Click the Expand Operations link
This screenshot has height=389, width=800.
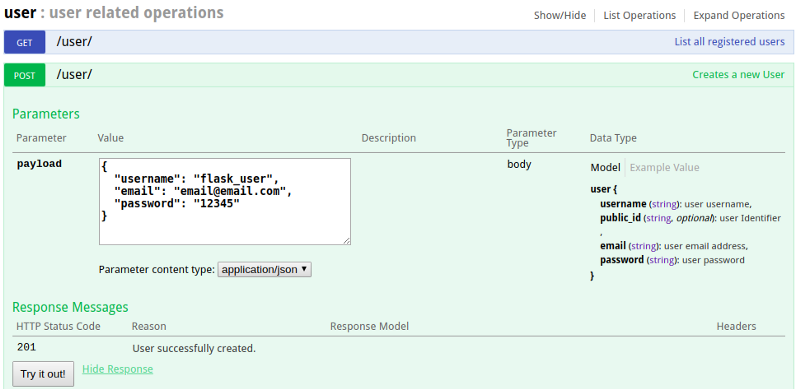(x=739, y=15)
